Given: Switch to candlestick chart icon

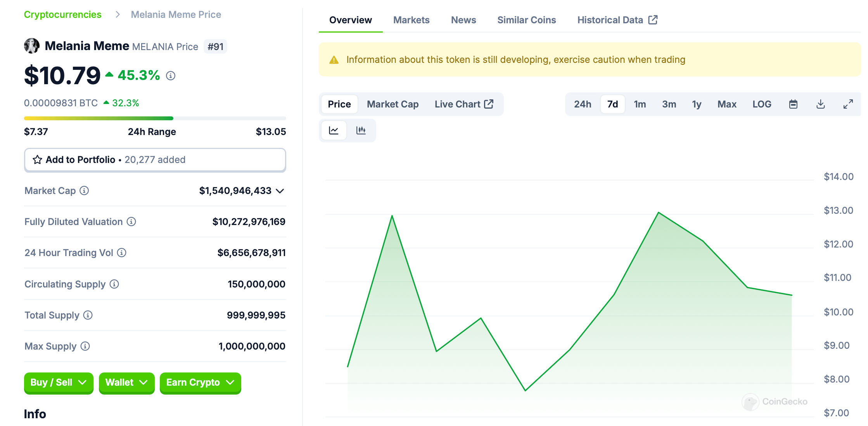Looking at the screenshot, I should pyautogui.click(x=361, y=130).
